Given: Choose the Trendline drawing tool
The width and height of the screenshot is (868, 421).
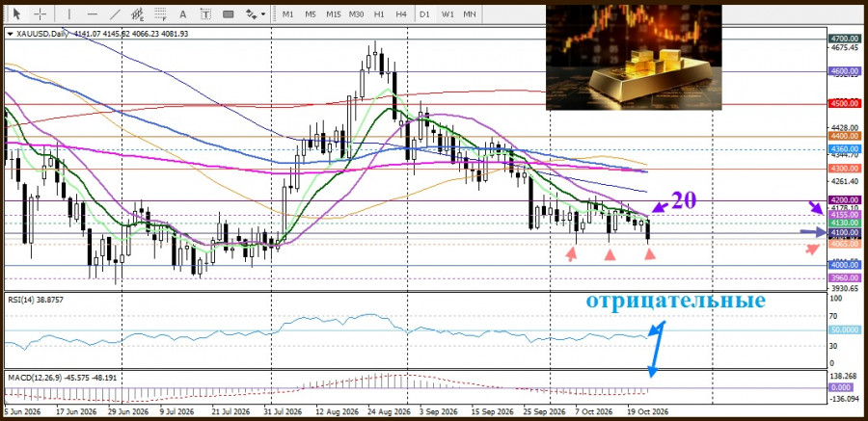Looking at the screenshot, I should click(x=115, y=13).
